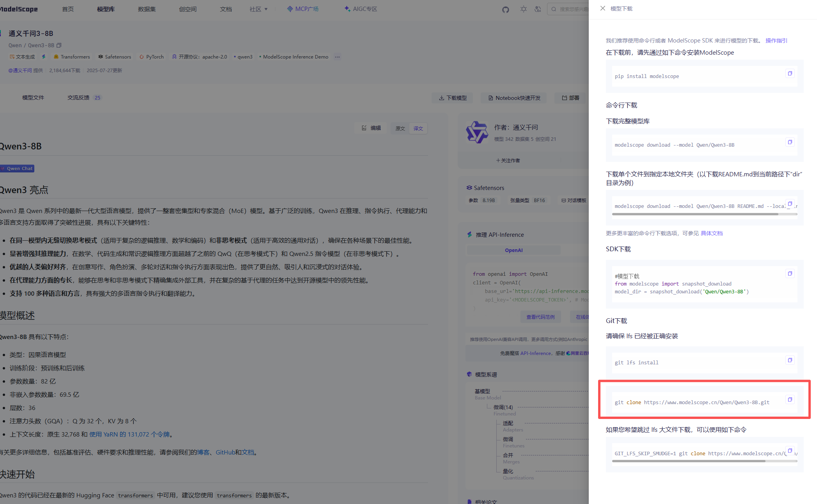Open the Qwen Chat badge
817x504 pixels.
(17, 169)
